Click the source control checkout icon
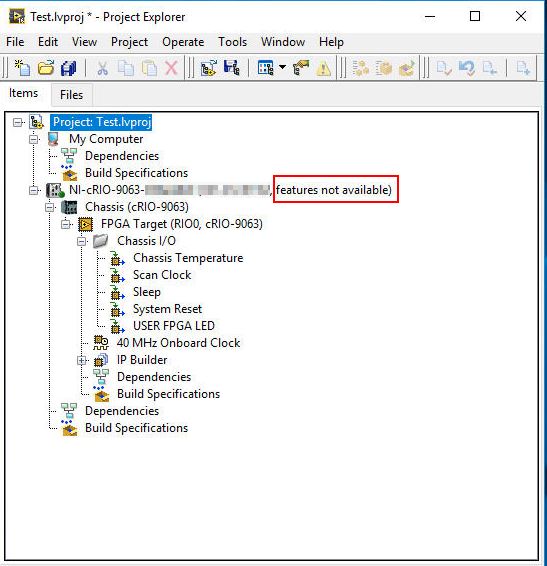Image resolution: width=547 pixels, height=566 pixels. point(490,68)
